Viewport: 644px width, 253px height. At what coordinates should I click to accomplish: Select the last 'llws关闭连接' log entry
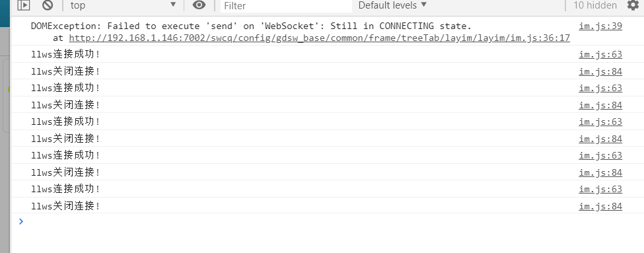(x=65, y=205)
